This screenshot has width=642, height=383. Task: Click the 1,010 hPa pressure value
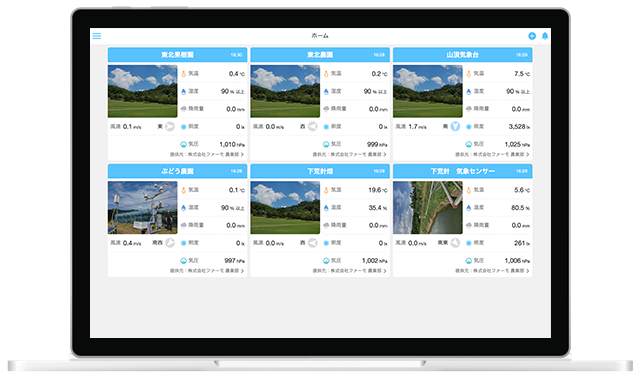(x=232, y=144)
